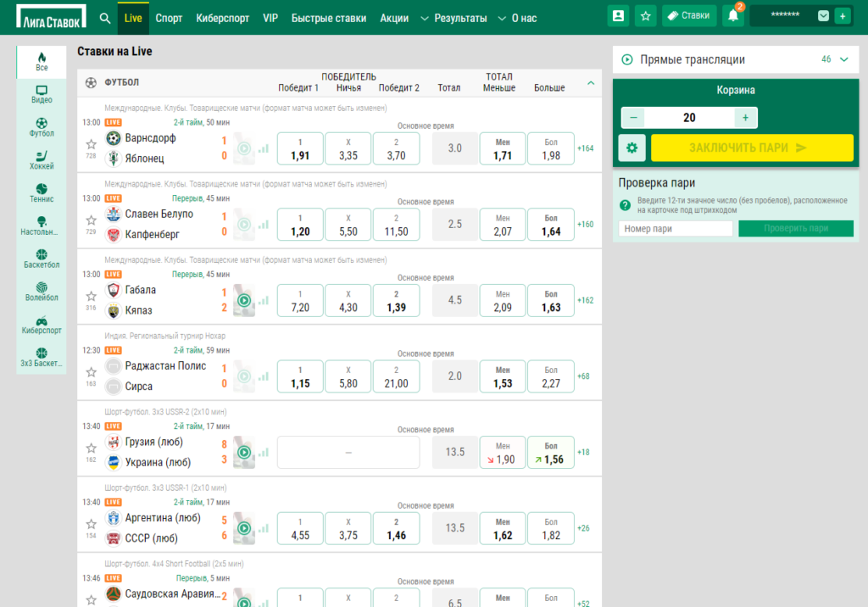Viewport: 868px width, 607px height.
Task: Select the Волейбол sidebar filter
Action: click(42, 292)
